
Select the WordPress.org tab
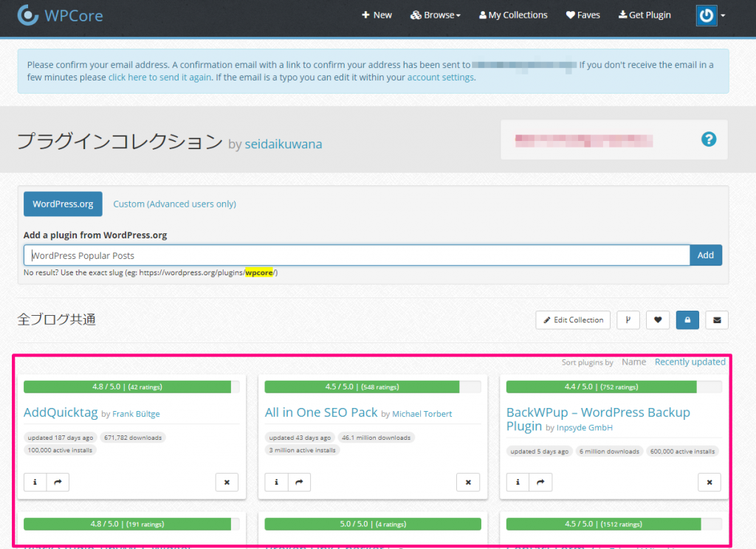pyautogui.click(x=63, y=204)
